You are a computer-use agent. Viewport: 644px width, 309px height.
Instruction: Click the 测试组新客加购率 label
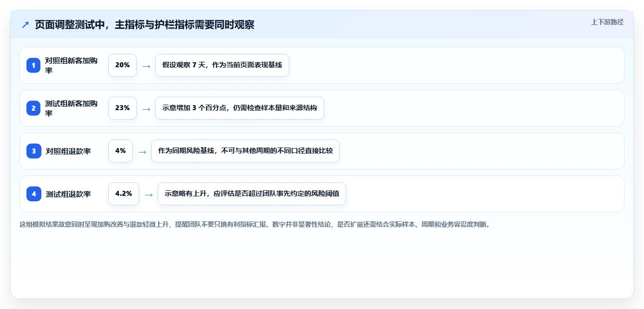pyautogui.click(x=72, y=108)
